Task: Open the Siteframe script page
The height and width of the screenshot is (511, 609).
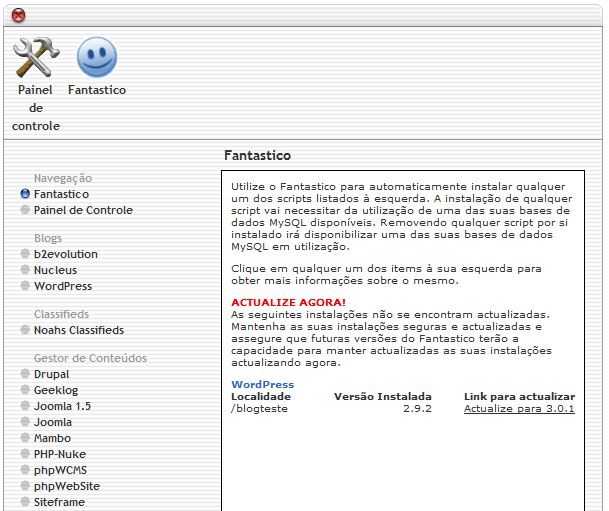Action: pyautogui.click(x=59, y=502)
